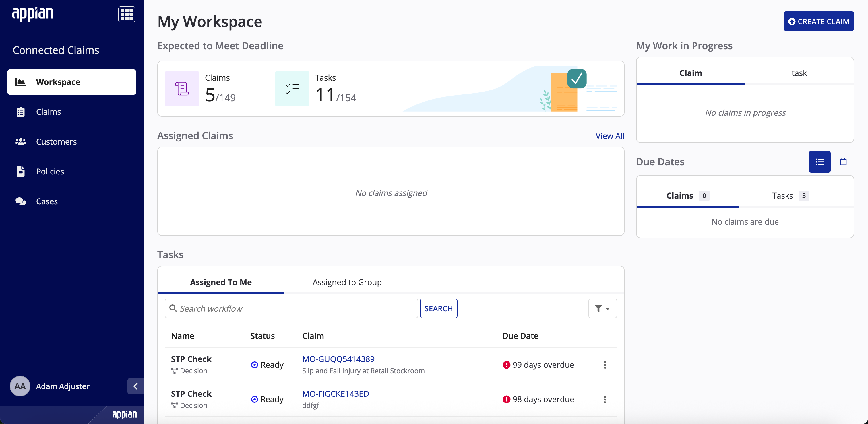Click the 5/149 claims count
Viewport: 868px width, 424px height.
(x=220, y=95)
